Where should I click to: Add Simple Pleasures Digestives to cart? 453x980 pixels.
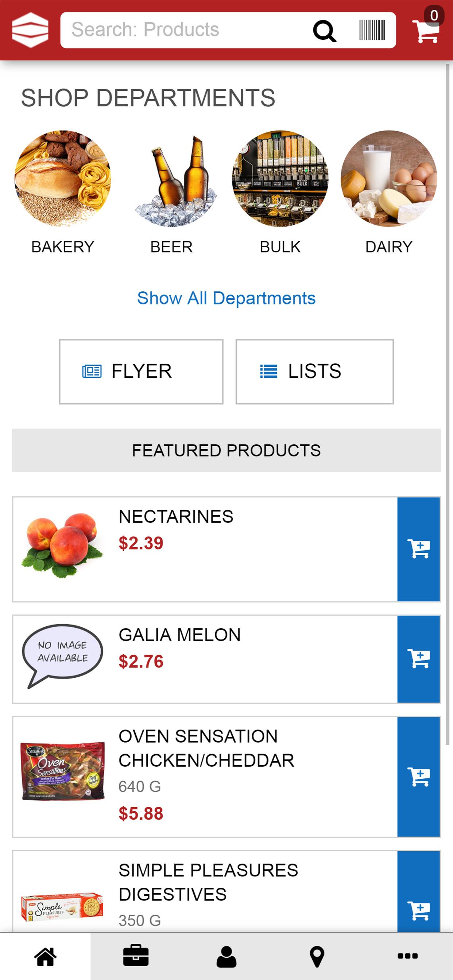[418, 911]
